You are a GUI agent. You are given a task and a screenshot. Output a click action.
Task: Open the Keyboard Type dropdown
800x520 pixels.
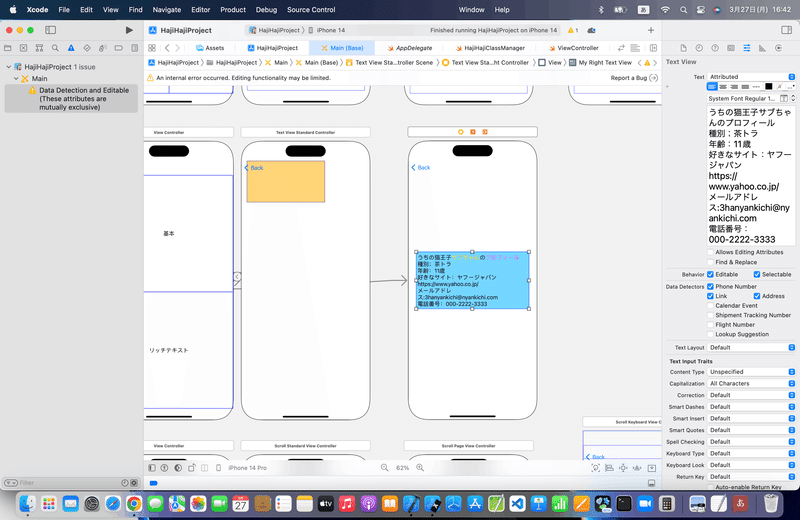[x=751, y=454]
